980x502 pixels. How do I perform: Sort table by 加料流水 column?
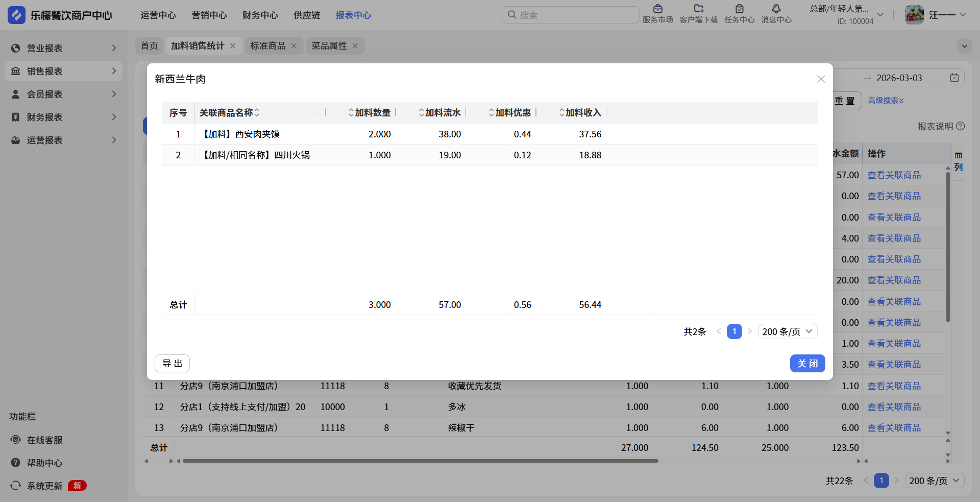pos(422,112)
